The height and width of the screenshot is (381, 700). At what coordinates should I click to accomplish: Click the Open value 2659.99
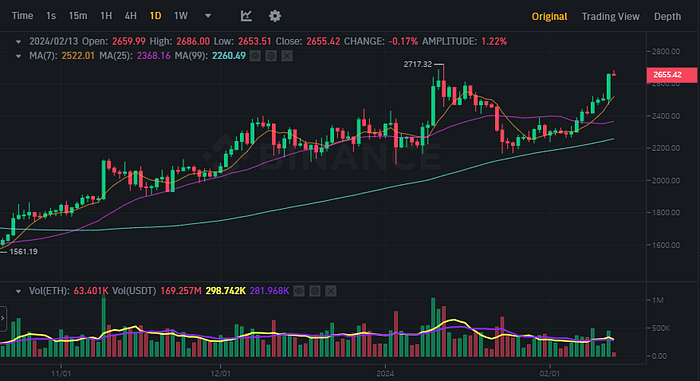(x=129, y=42)
